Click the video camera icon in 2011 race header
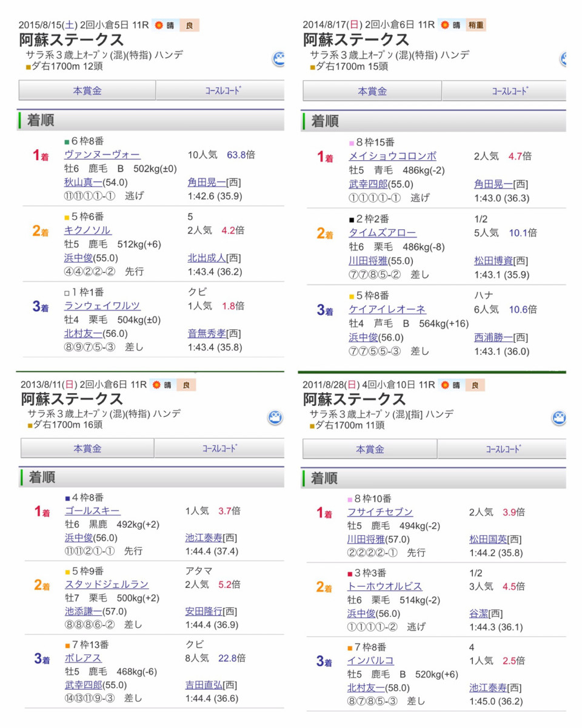Screen dimensions: 582x728 (558, 417)
